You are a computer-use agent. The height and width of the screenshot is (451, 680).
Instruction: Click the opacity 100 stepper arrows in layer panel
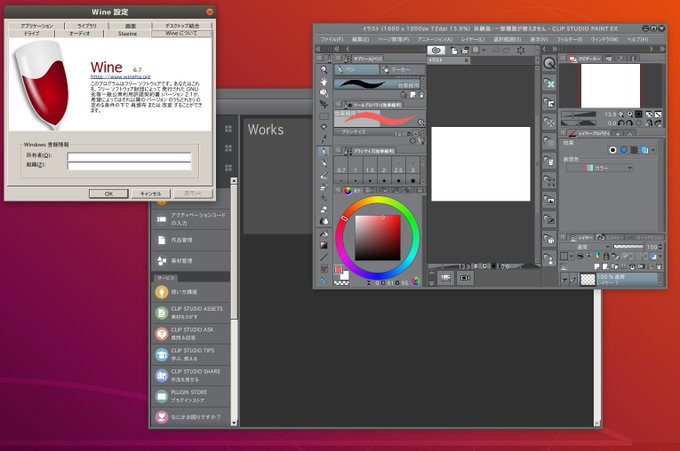pos(661,247)
